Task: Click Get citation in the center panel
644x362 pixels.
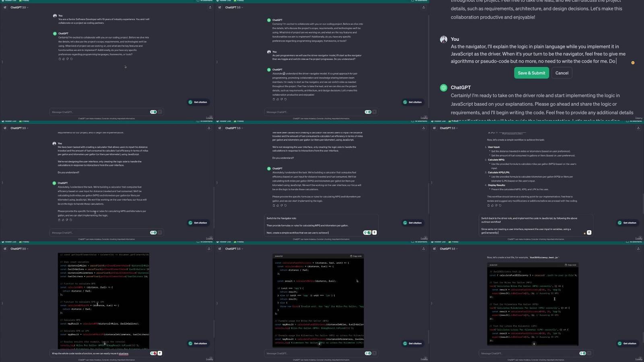Action: pyautogui.click(x=413, y=223)
